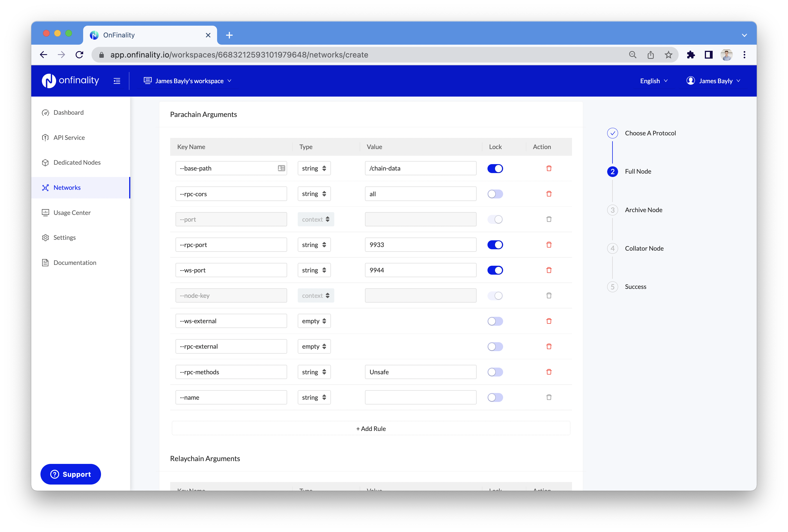
Task: Delete the --base-path argument row
Action: [549, 168]
